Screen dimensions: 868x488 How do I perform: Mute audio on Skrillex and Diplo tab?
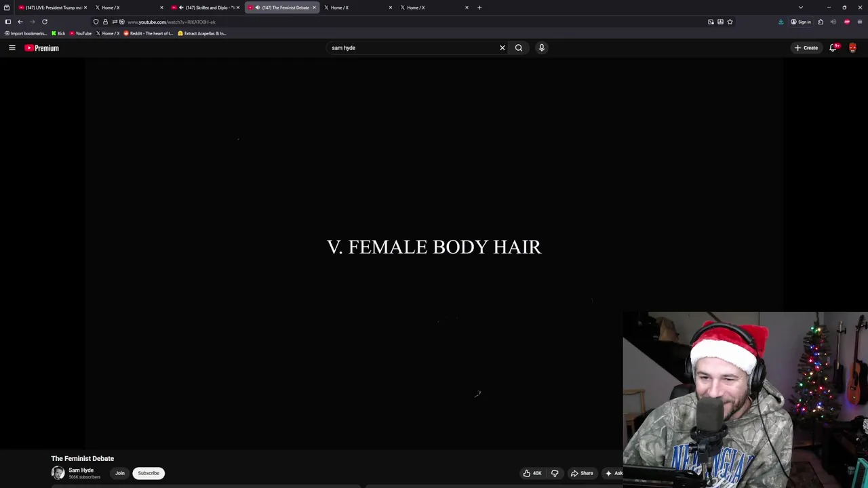click(x=181, y=7)
